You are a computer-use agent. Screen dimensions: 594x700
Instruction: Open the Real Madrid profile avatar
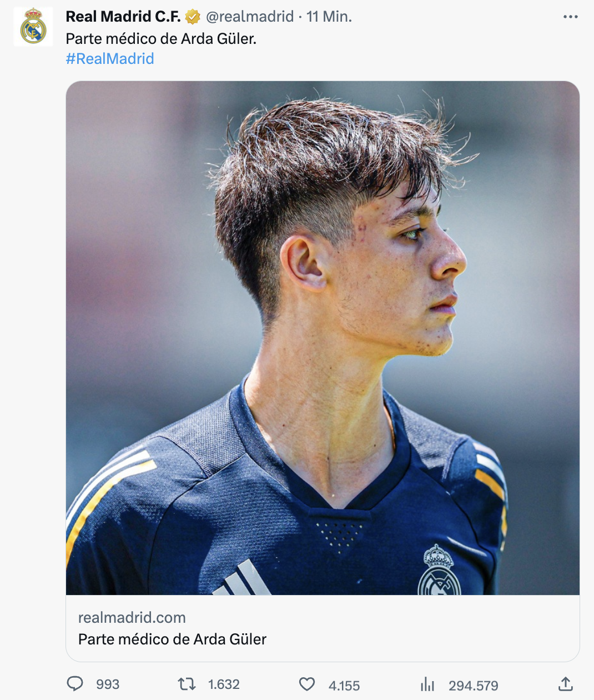coord(33,27)
